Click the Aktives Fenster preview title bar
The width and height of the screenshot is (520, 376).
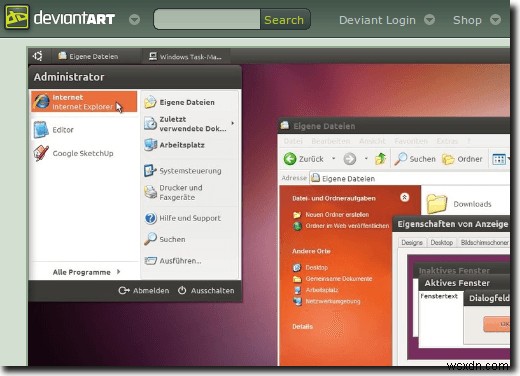[x=464, y=283]
